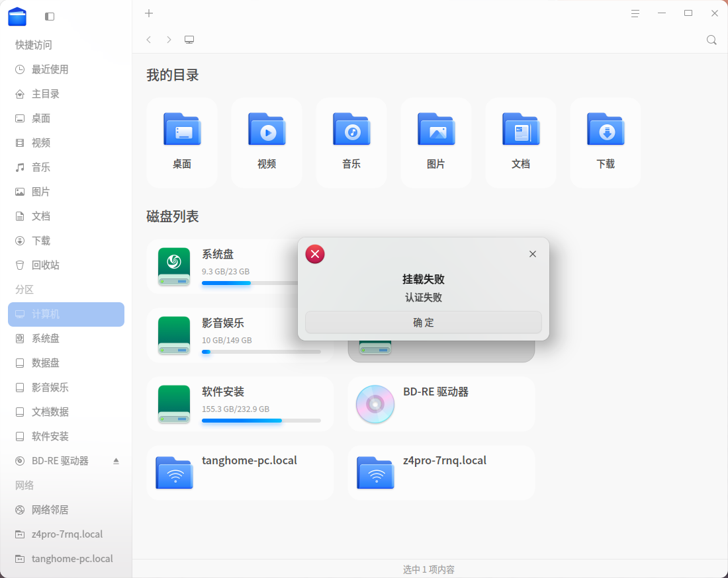This screenshot has width=728, height=578.
Task: Open a new tab with plus icon
Action: [148, 13]
